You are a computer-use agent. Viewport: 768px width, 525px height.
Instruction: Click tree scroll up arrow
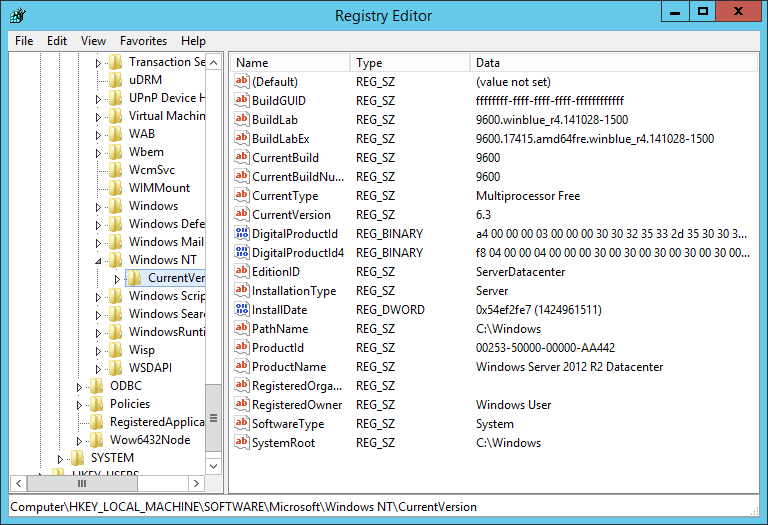point(214,62)
